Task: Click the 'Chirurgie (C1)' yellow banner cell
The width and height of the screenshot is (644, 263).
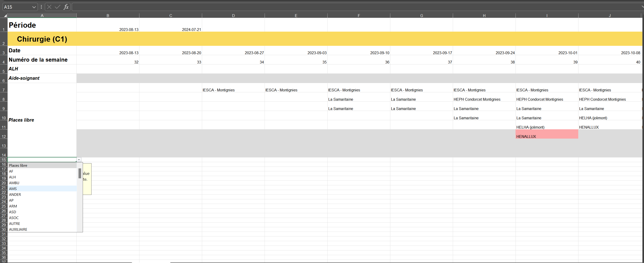Action: (x=42, y=39)
